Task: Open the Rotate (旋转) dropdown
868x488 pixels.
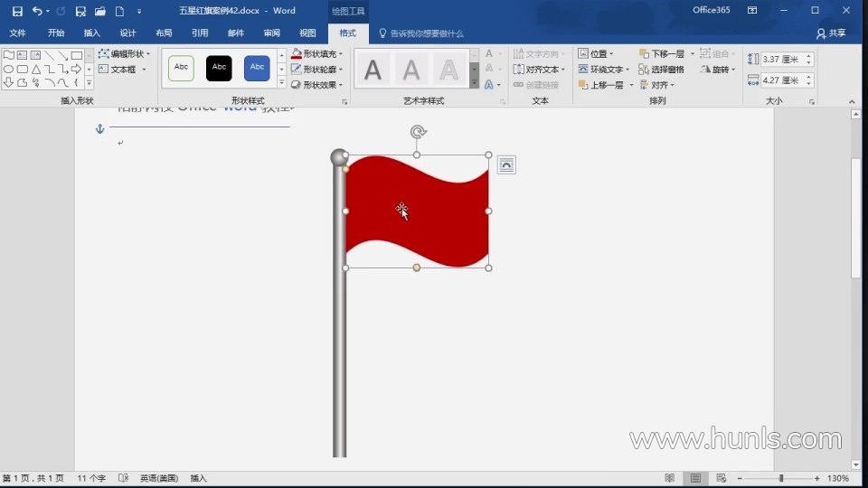Action: pos(717,70)
